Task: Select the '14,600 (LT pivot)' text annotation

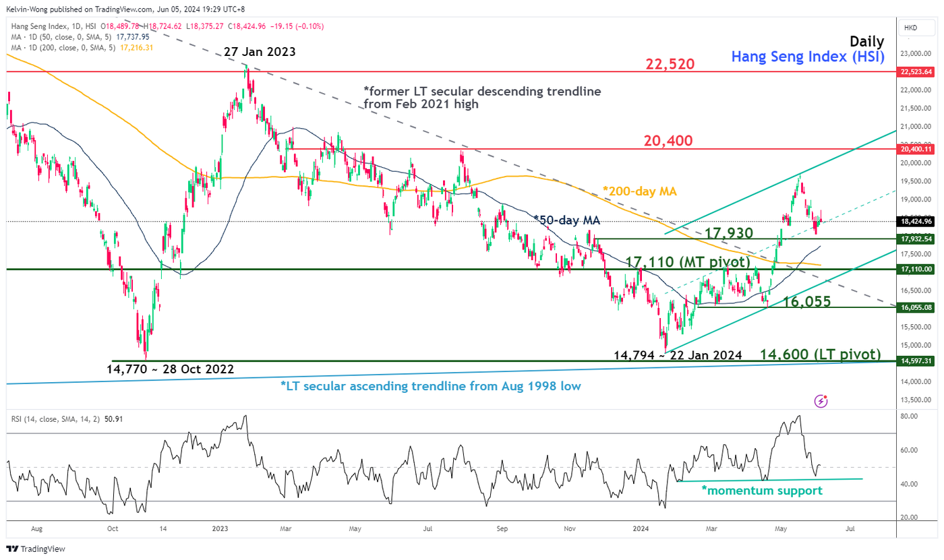Action: 821,354
